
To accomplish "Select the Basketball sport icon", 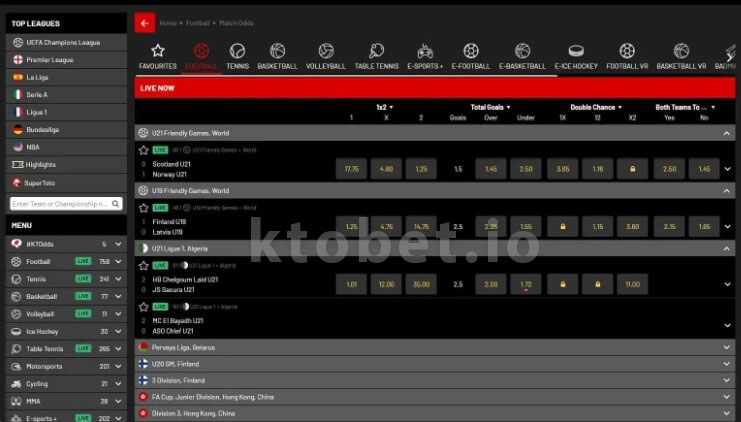I will (x=277, y=51).
